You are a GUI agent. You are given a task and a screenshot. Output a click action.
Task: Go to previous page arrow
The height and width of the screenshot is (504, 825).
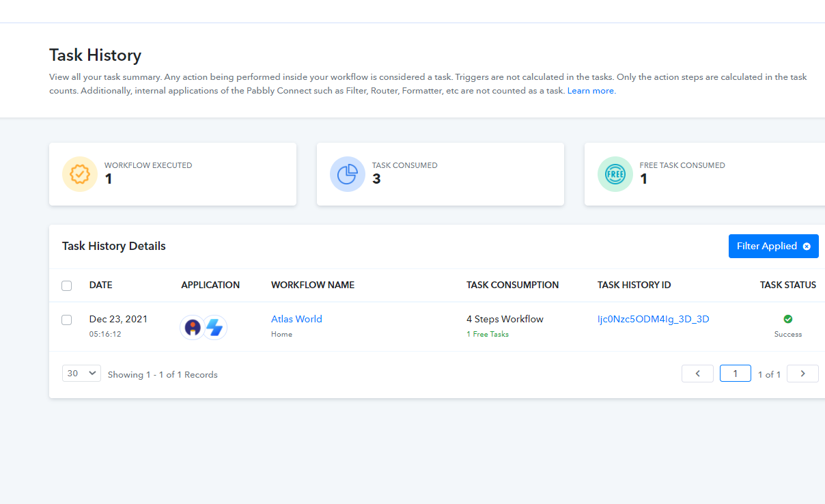click(697, 374)
